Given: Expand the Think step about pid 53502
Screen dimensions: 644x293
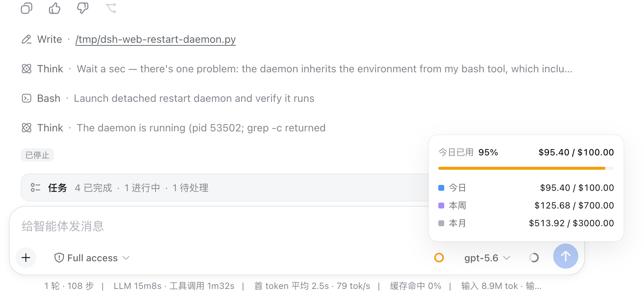Looking at the screenshot, I should coord(174,128).
